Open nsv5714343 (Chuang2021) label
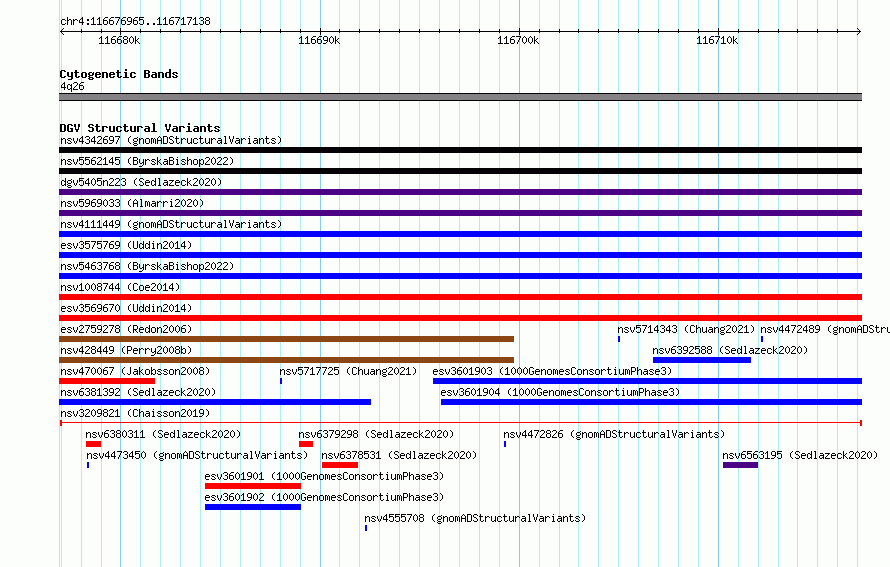The height and width of the screenshot is (567, 890). point(686,329)
